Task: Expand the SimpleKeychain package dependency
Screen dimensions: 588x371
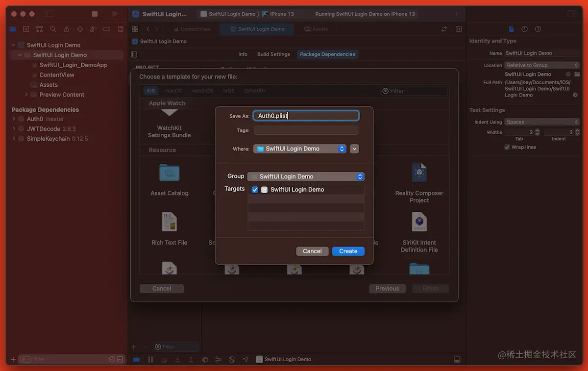Action: pyautogui.click(x=14, y=139)
